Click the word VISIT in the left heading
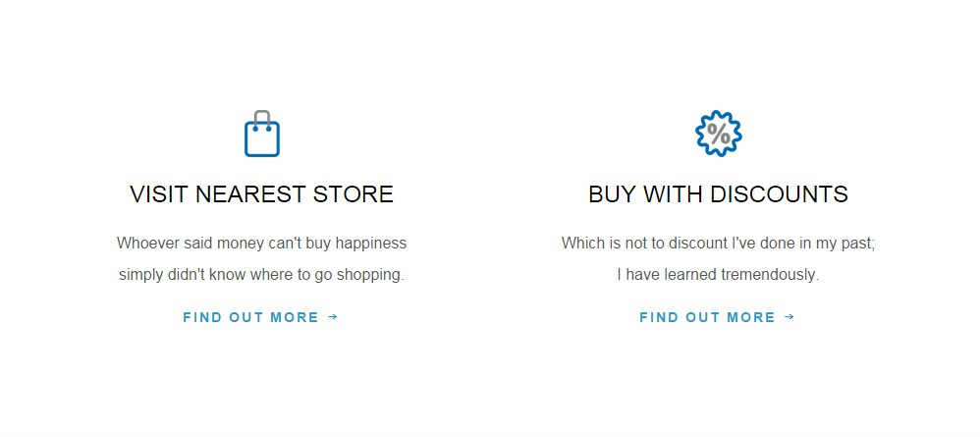 click(158, 193)
